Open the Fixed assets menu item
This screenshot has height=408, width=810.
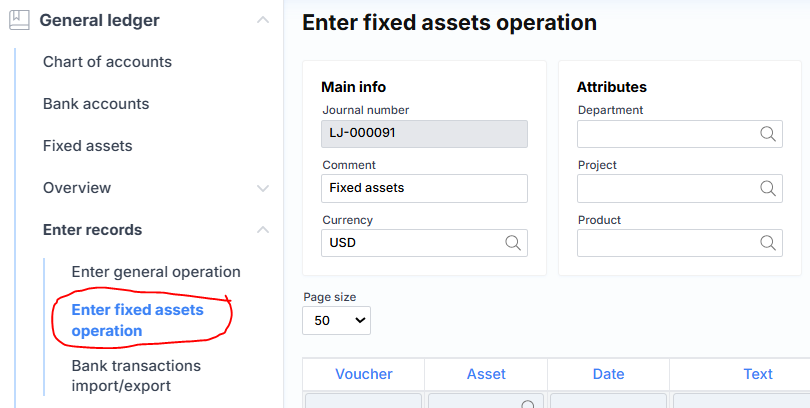pyautogui.click(x=88, y=146)
